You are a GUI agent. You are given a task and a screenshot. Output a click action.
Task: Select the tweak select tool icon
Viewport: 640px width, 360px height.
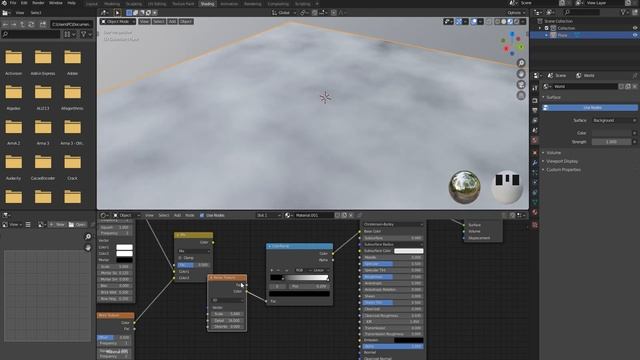click(x=117, y=13)
